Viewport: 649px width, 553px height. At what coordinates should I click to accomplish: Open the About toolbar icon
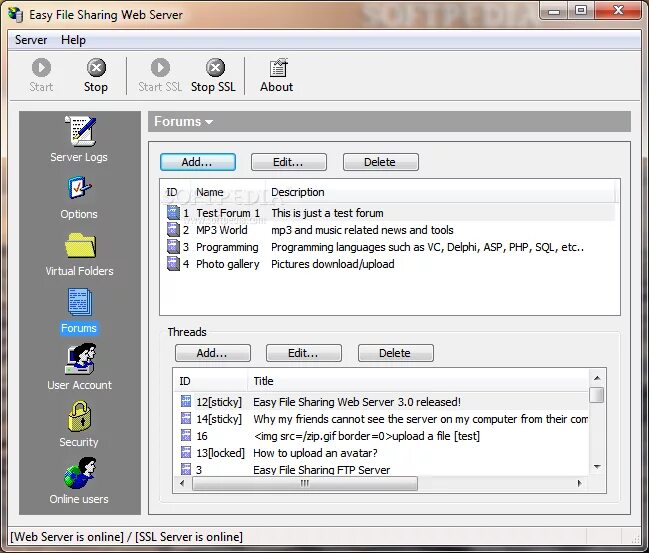click(x=278, y=68)
